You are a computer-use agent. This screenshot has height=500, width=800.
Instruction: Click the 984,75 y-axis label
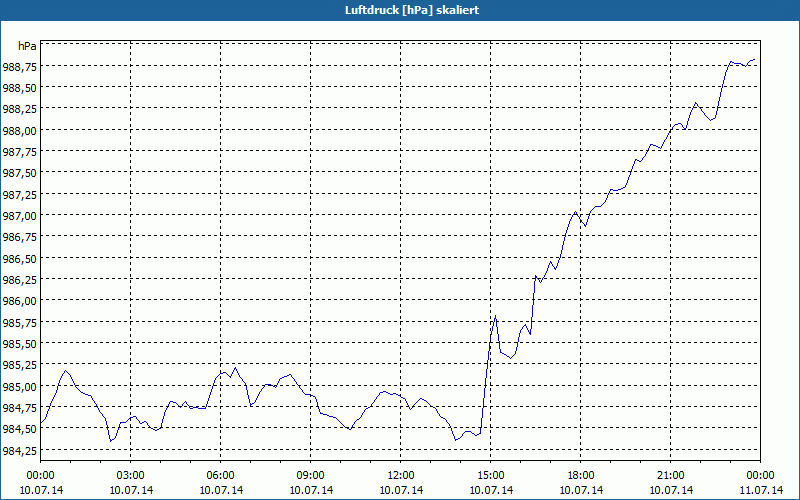(x=20, y=407)
